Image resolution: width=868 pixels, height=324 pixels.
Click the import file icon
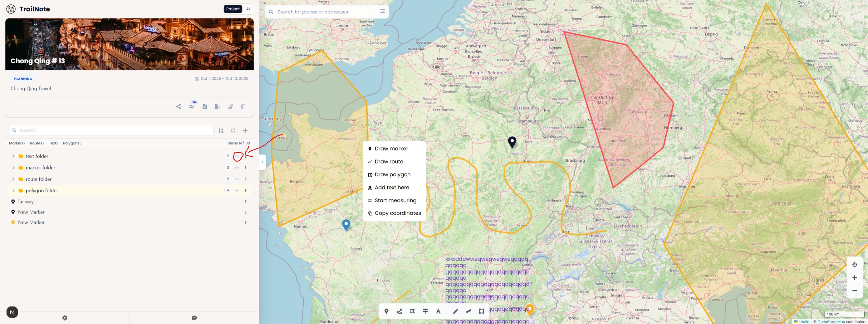[204, 107]
